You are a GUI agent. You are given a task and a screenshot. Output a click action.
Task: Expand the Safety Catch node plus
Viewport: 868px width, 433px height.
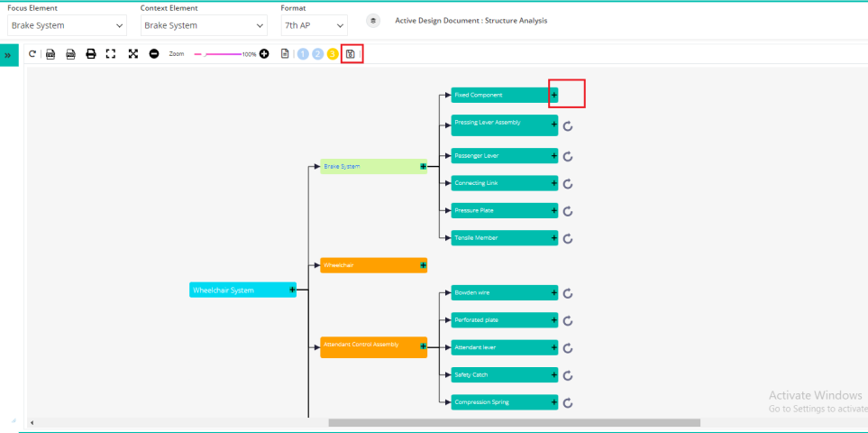554,375
